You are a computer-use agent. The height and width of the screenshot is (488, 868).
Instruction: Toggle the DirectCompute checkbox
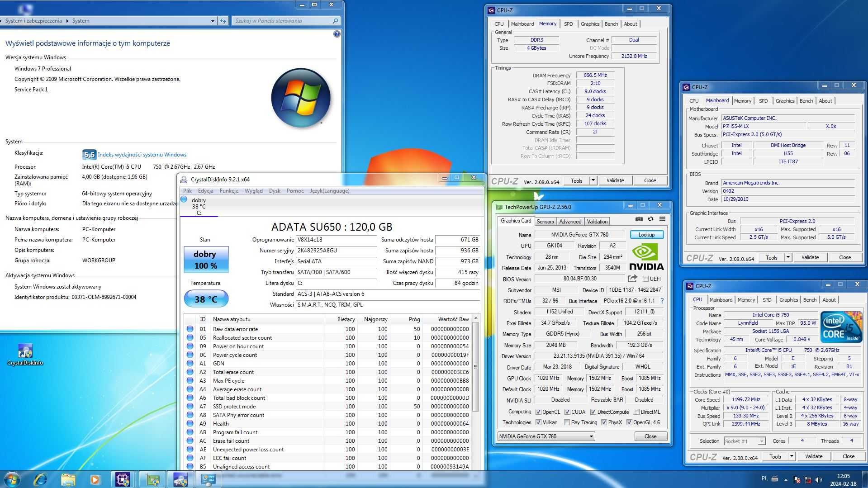click(593, 412)
